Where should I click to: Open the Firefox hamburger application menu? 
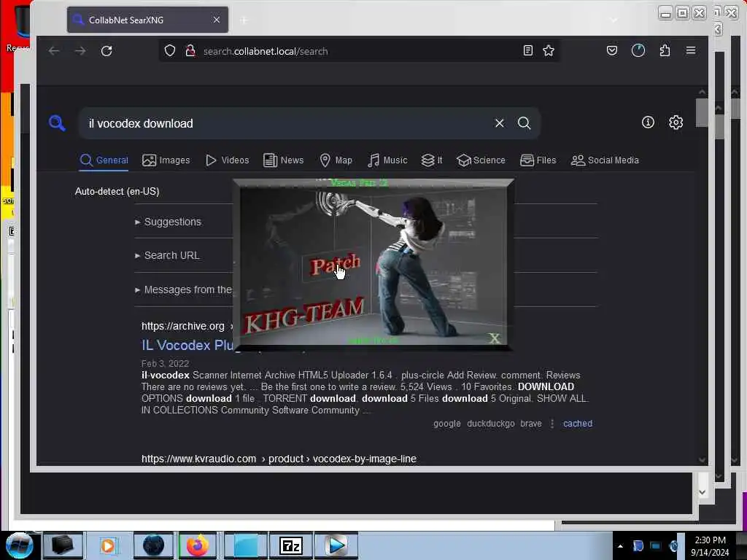click(691, 50)
